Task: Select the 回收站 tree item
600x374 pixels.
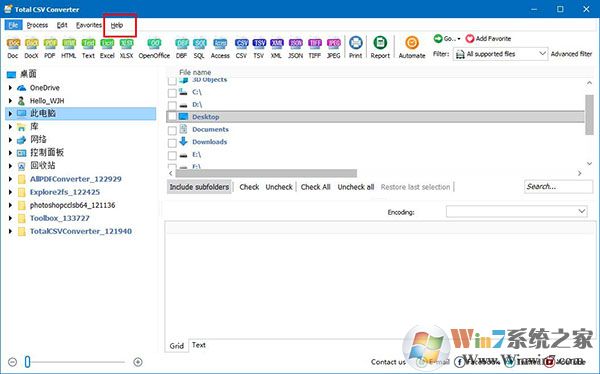Action: [43, 165]
